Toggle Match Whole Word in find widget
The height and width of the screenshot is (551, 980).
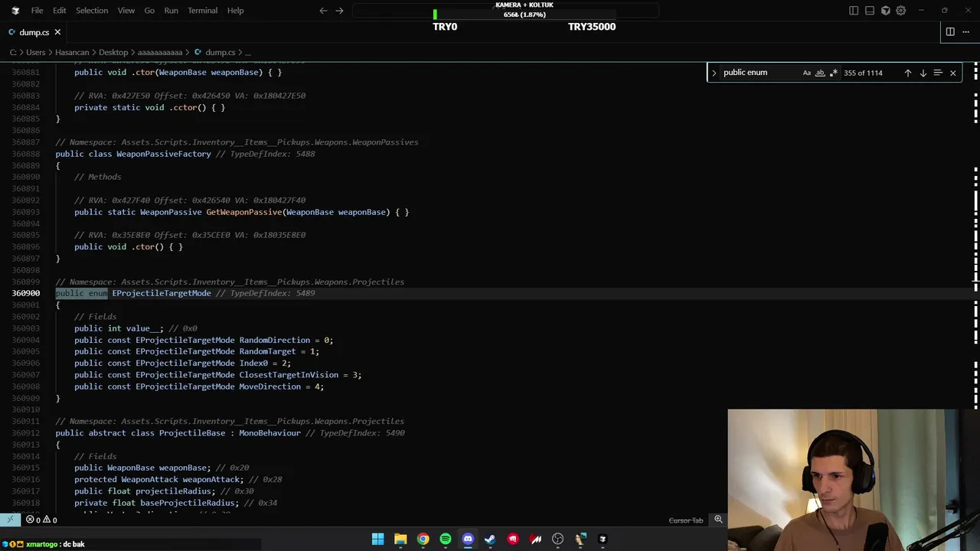coord(820,73)
